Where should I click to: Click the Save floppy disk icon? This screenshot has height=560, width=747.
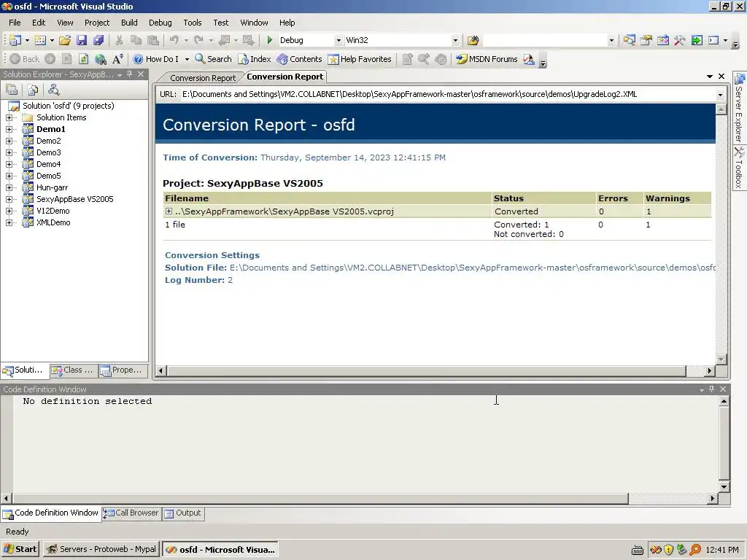82,41
